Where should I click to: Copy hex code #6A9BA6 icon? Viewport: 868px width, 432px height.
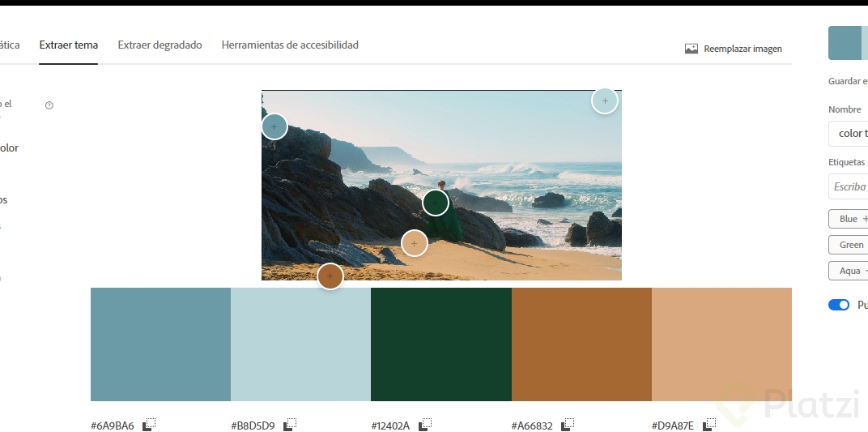[149, 425]
